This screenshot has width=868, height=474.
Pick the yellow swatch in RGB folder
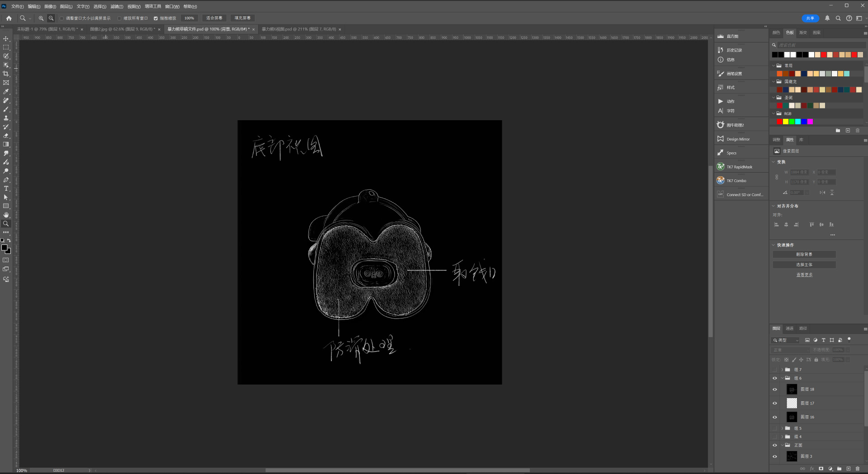pyautogui.click(x=786, y=122)
